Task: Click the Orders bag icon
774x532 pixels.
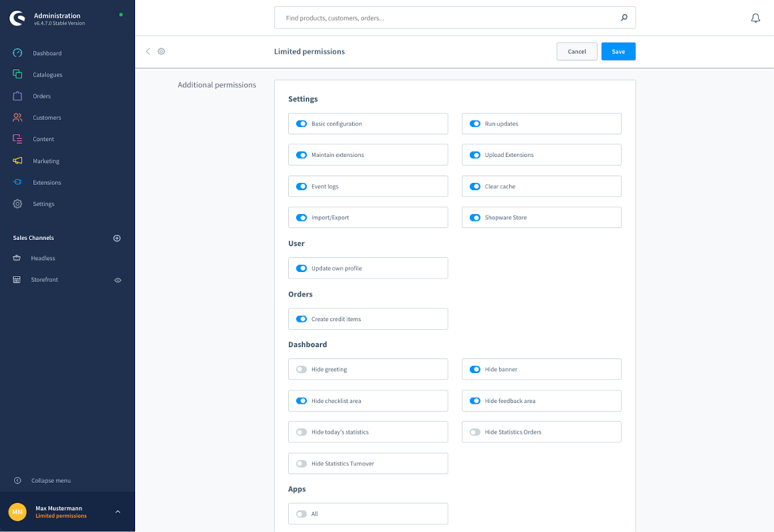Action: [x=17, y=96]
